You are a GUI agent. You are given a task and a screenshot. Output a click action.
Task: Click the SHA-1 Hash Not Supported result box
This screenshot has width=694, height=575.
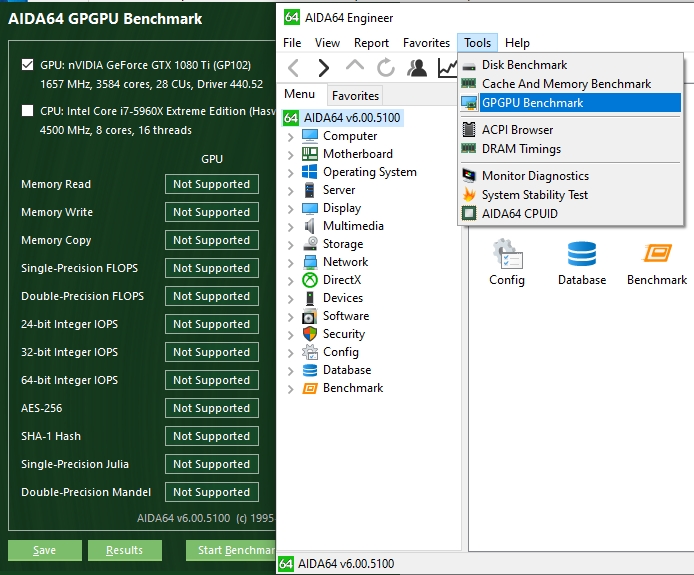click(212, 436)
